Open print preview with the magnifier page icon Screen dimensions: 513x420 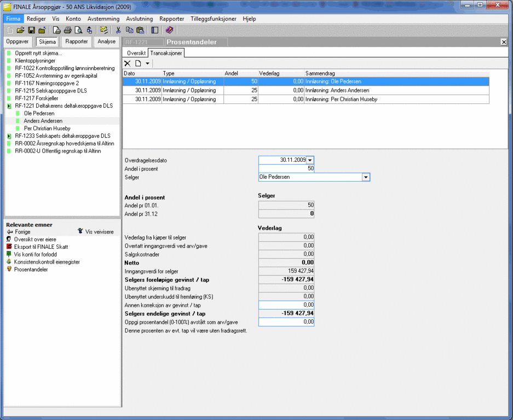click(78, 31)
